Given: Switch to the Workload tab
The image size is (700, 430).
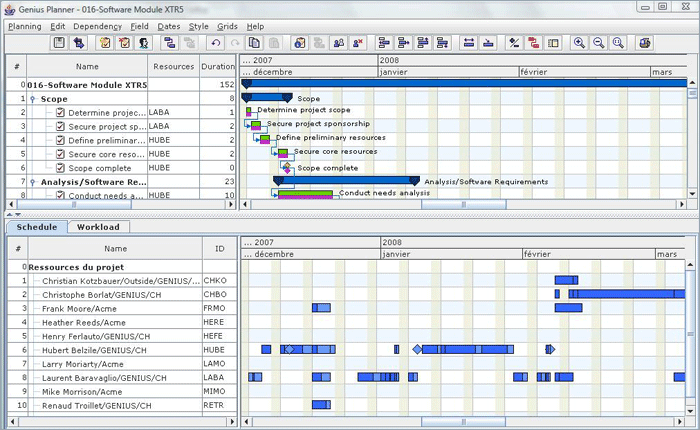Looking at the screenshot, I should pos(98,227).
